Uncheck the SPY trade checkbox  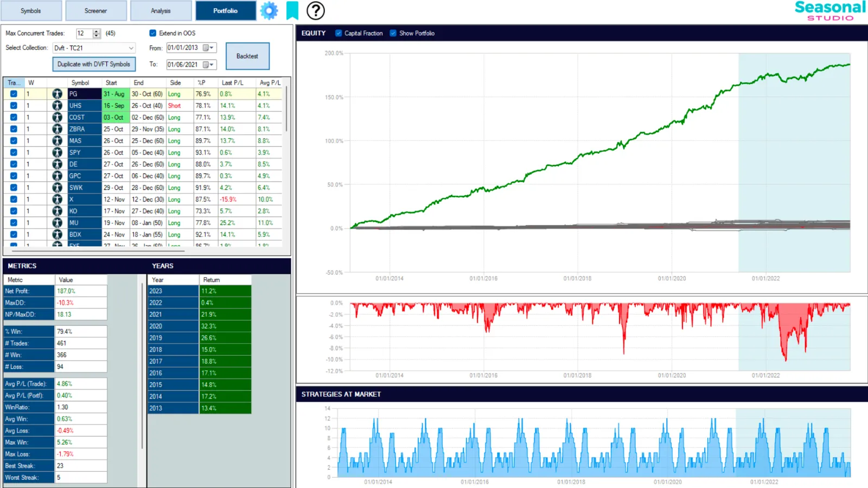point(14,152)
